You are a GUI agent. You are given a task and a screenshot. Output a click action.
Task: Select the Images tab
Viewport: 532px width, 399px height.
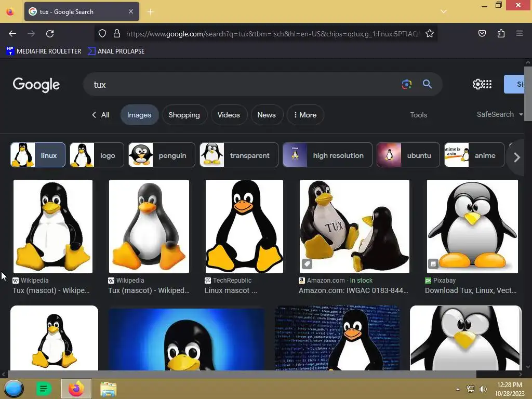click(139, 115)
